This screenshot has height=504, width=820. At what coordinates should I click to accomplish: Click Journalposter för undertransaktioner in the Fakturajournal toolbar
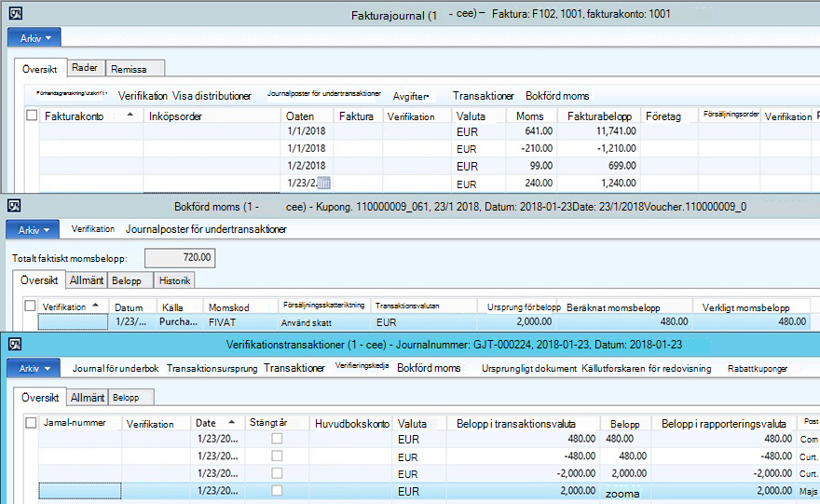(x=323, y=93)
